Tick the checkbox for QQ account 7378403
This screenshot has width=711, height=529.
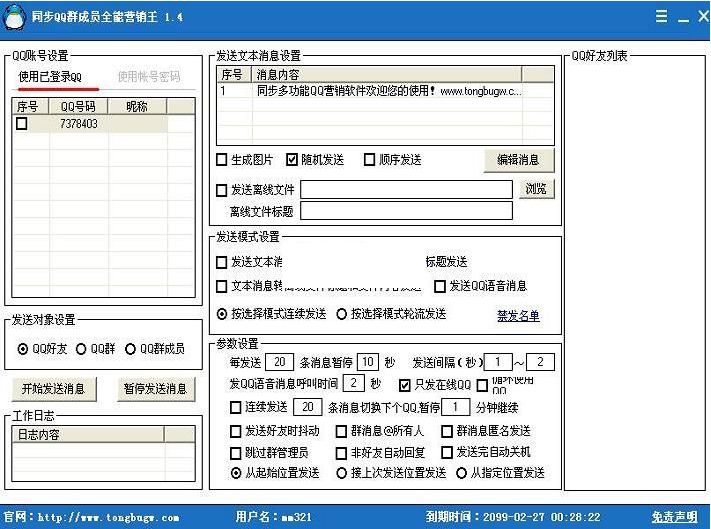coord(22,124)
